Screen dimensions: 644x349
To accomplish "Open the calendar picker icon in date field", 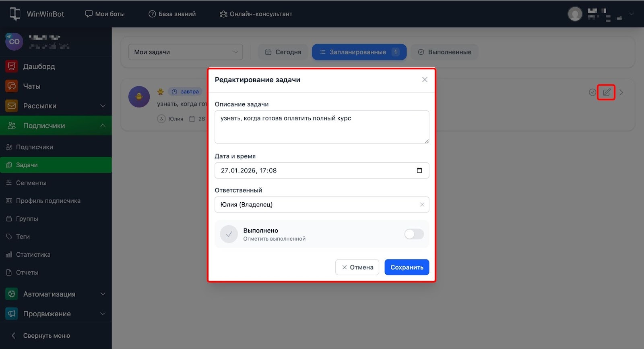I will pyautogui.click(x=419, y=170).
